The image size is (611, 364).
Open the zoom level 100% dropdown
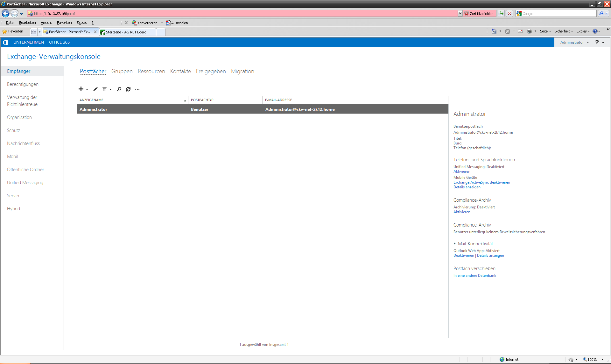pyautogui.click(x=602, y=360)
